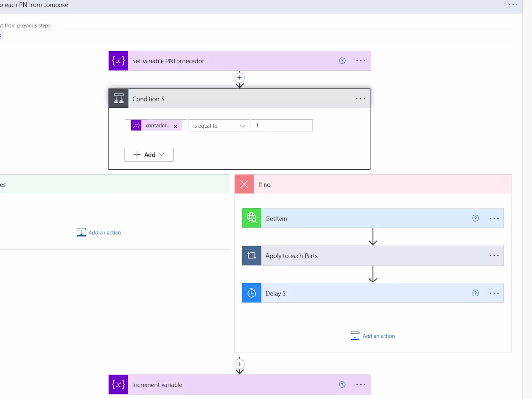532x399 pixels.
Task: Click the condition value field containing 1
Action: [281, 125]
